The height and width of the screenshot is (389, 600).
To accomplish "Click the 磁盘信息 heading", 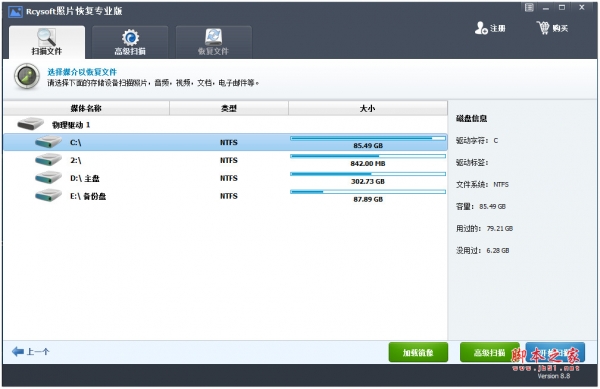I will [471, 118].
